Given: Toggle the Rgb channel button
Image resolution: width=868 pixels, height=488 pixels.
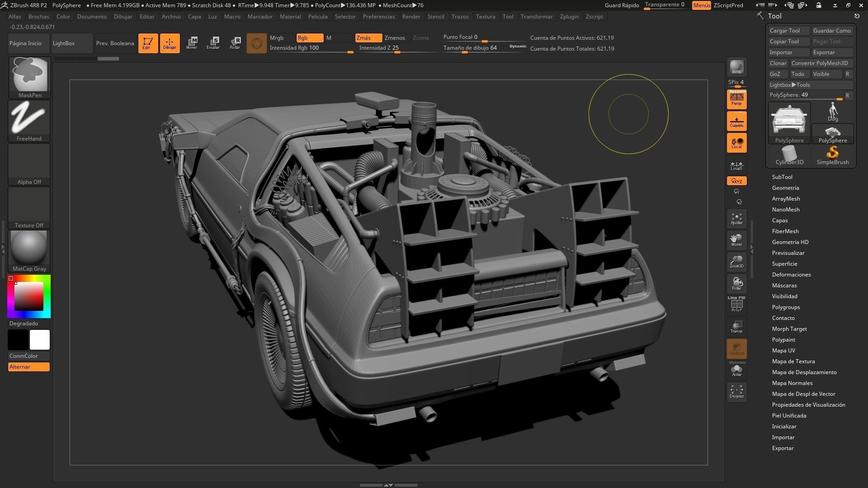Looking at the screenshot, I should tap(310, 38).
